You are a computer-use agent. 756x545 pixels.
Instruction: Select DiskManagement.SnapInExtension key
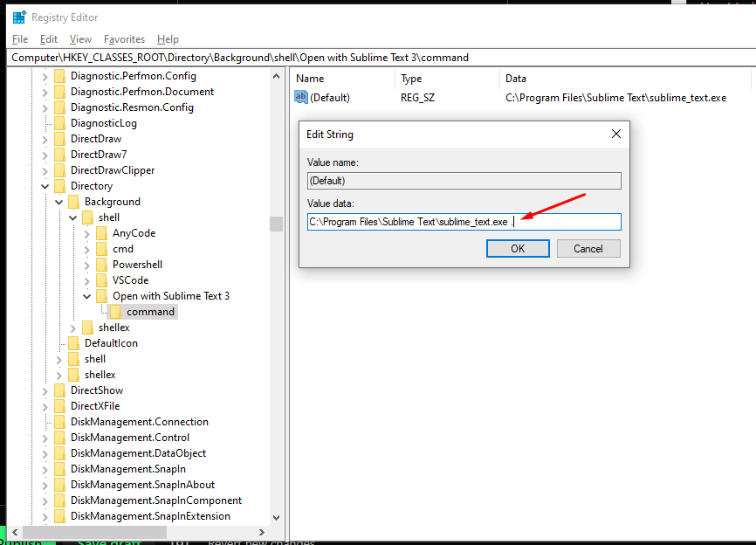coord(150,516)
